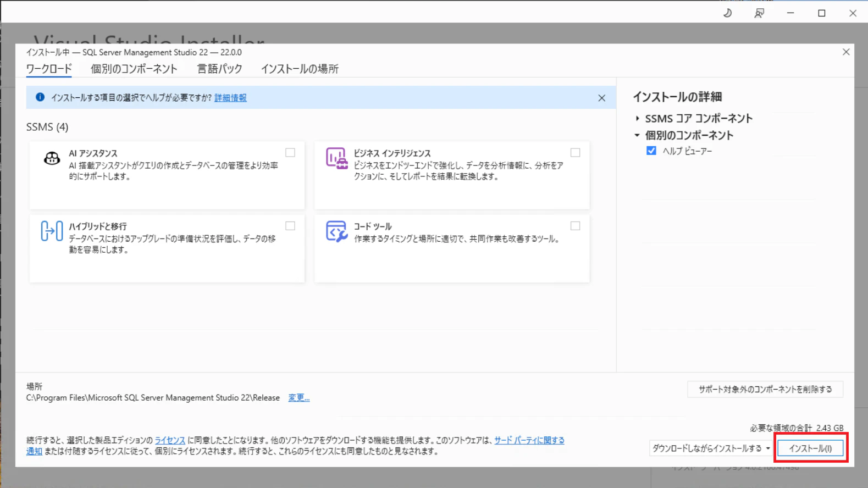The height and width of the screenshot is (488, 868).
Task: Go to the インストールの場所 tab
Action: click(x=300, y=69)
